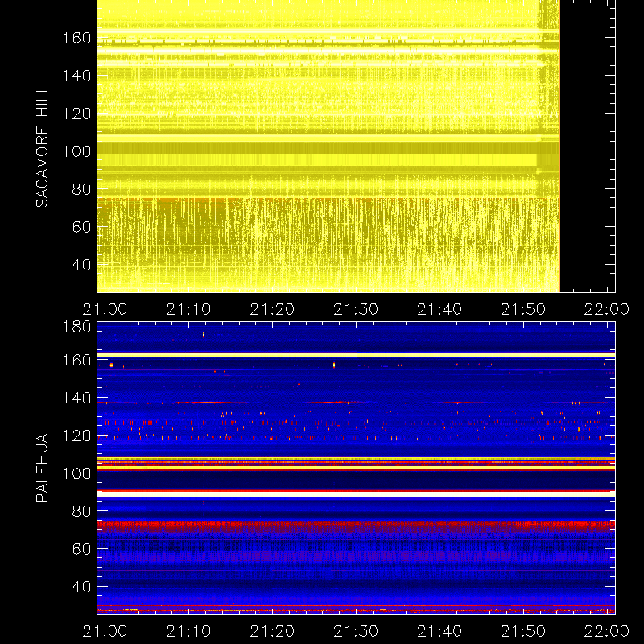
Task: Click the 60 label on Sagamore Hill axis
Action: 81,227
